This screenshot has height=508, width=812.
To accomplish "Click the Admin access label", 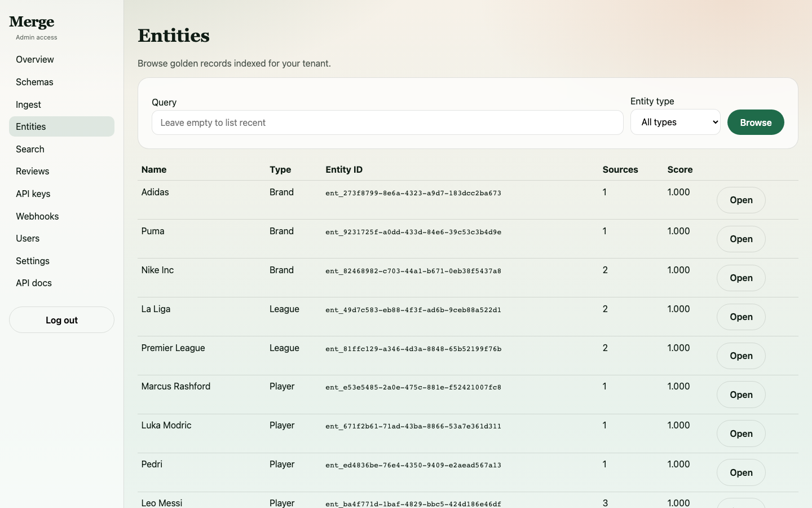I will pos(37,37).
